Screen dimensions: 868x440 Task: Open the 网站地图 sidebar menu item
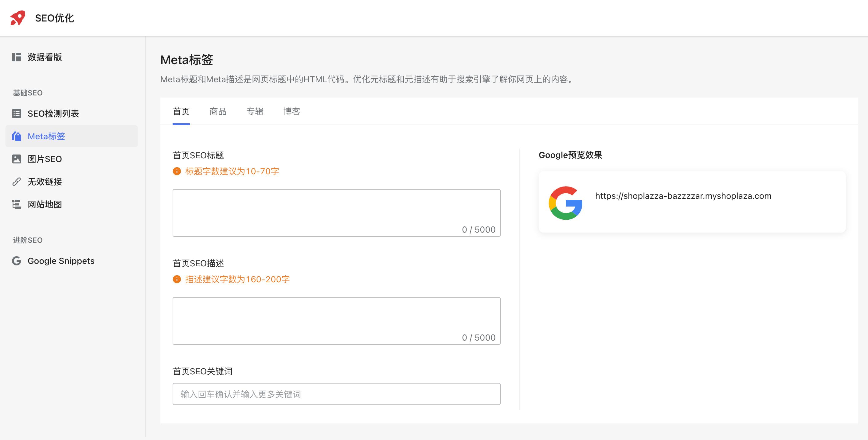[45, 204]
